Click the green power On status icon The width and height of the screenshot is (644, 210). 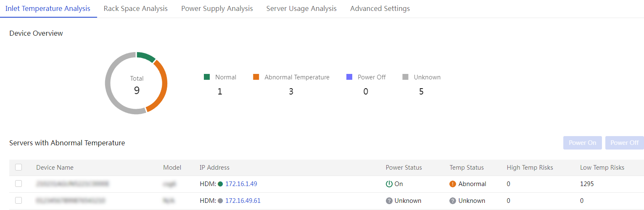click(x=389, y=184)
